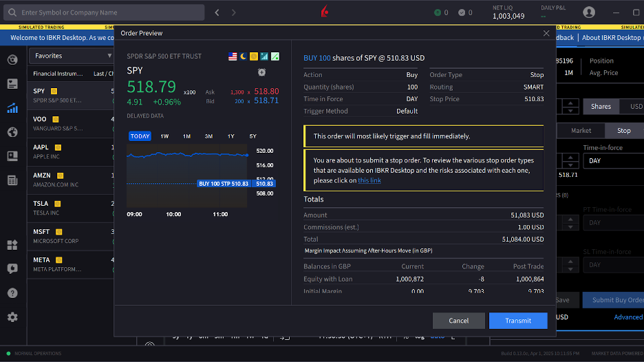The height and width of the screenshot is (362, 644).
Task: Open the settings gear sidebar icon
Action: pos(12,317)
